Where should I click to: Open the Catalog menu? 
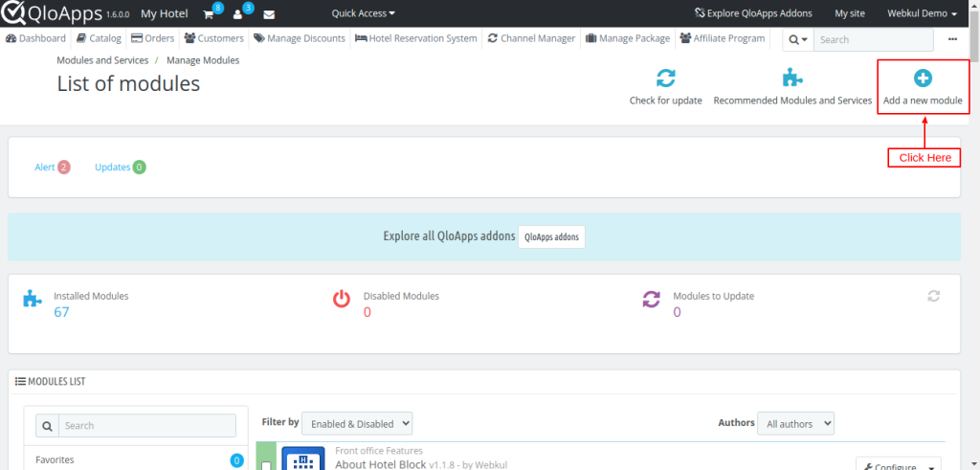(99, 38)
